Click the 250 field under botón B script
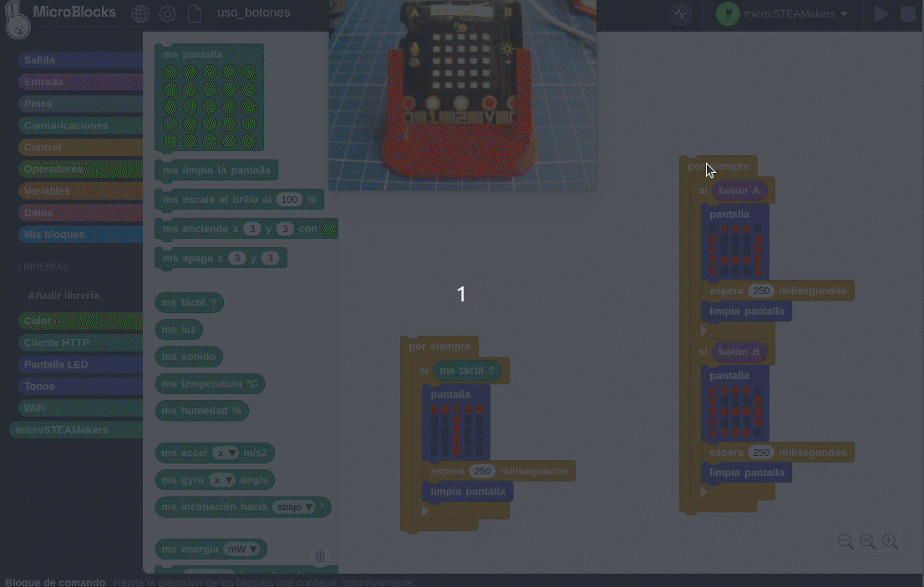This screenshot has width=924, height=587. pyautogui.click(x=761, y=453)
